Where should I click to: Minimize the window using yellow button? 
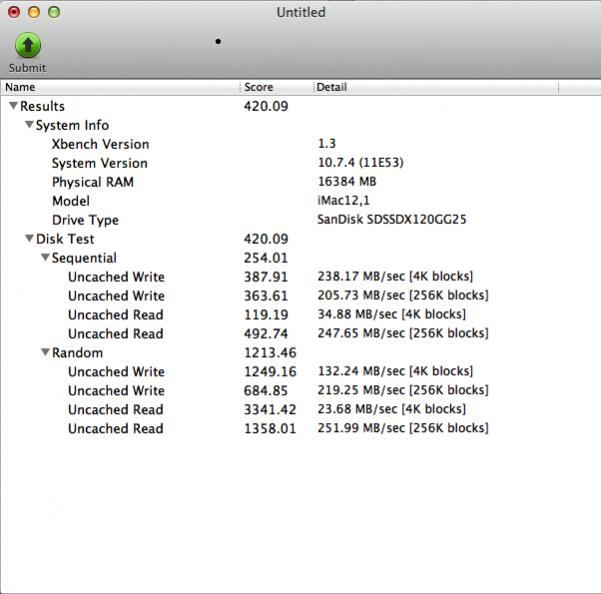tap(34, 12)
